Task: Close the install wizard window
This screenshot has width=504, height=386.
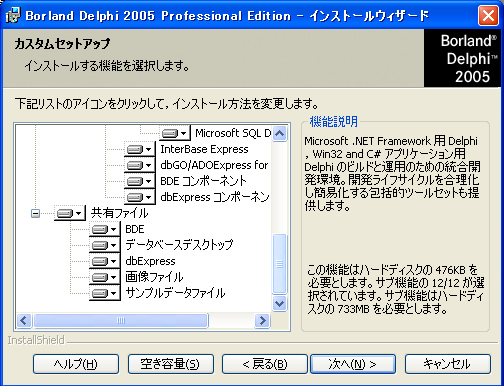Action: click(488, 15)
